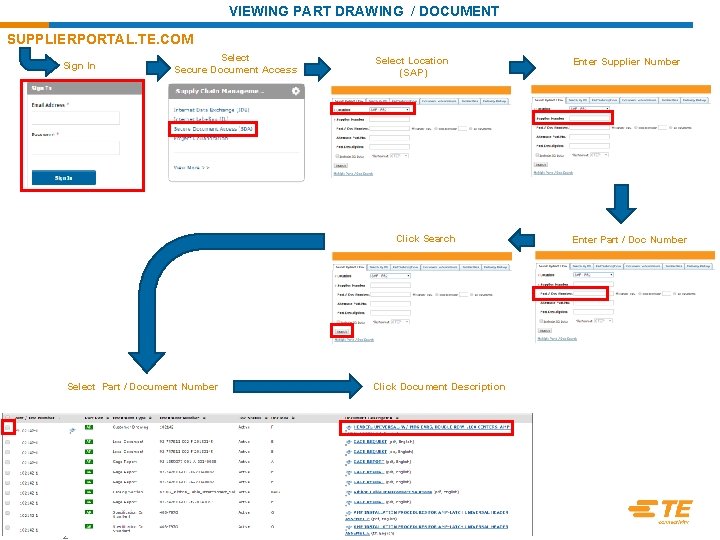720x540 pixels.
Task: Tick Include 3D data checkbox in Select Location form
Action: pos(337,156)
